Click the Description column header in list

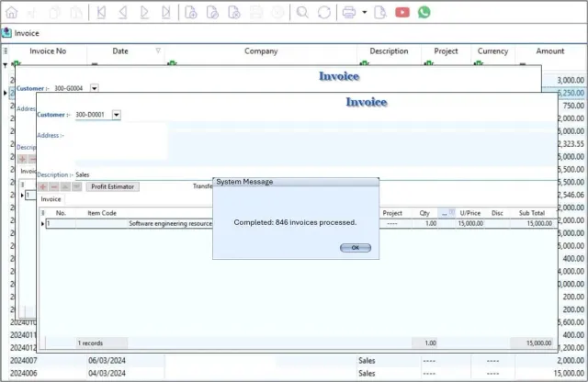(389, 51)
